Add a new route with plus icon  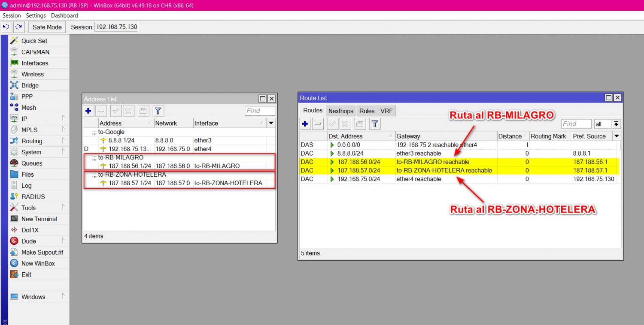click(305, 124)
